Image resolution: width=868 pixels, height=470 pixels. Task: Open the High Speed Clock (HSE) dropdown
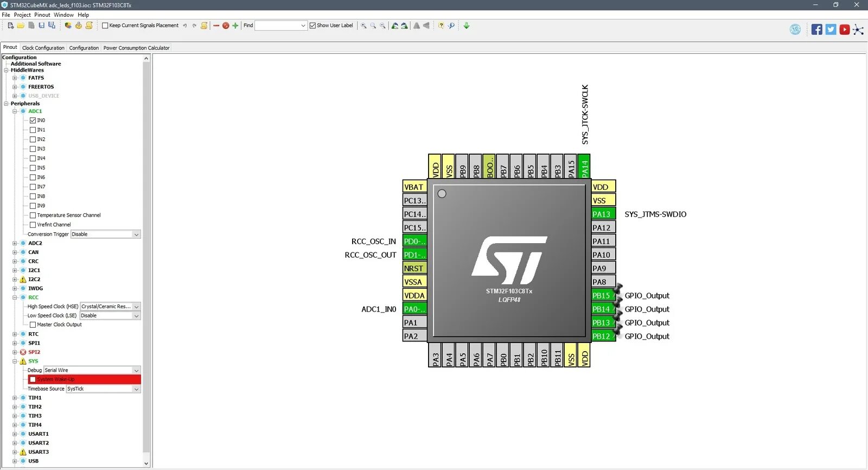pos(110,307)
